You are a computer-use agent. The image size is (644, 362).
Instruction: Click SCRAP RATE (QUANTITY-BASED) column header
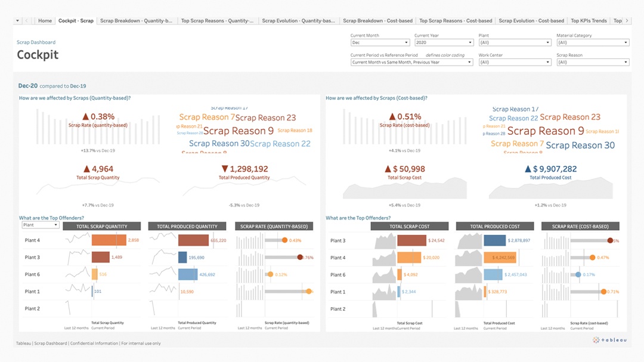coord(274,227)
